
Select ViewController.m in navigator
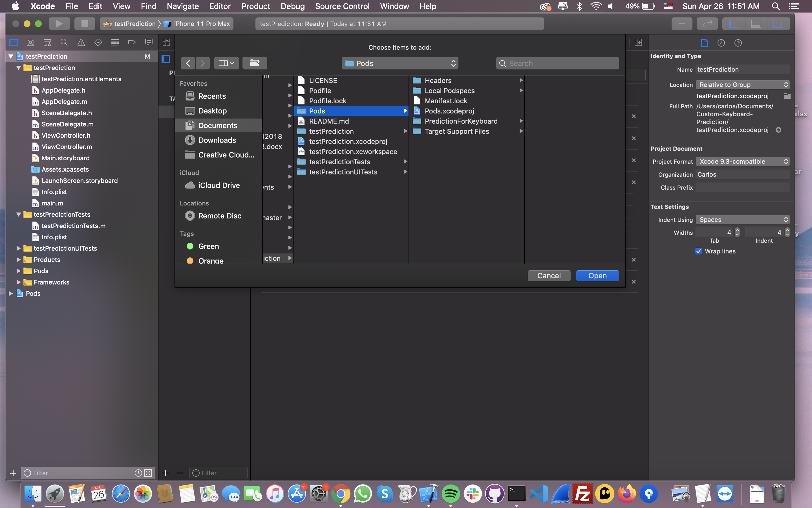[x=67, y=147]
